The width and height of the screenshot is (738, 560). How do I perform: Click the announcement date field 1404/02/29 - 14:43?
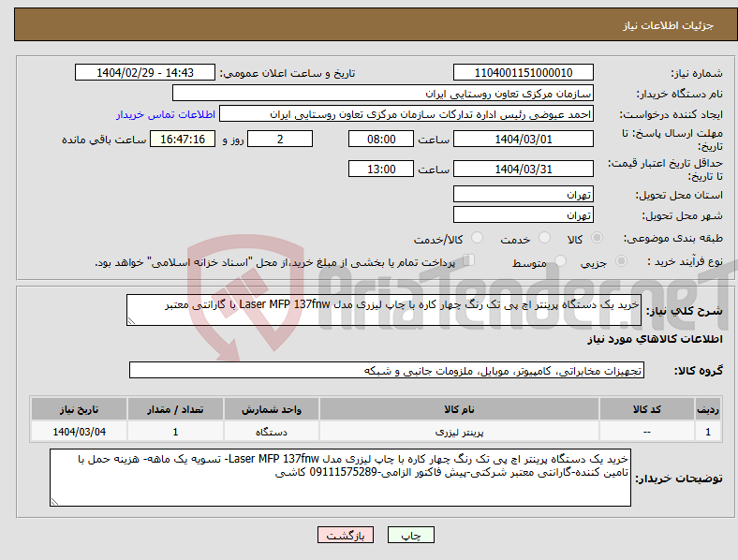[x=145, y=72]
